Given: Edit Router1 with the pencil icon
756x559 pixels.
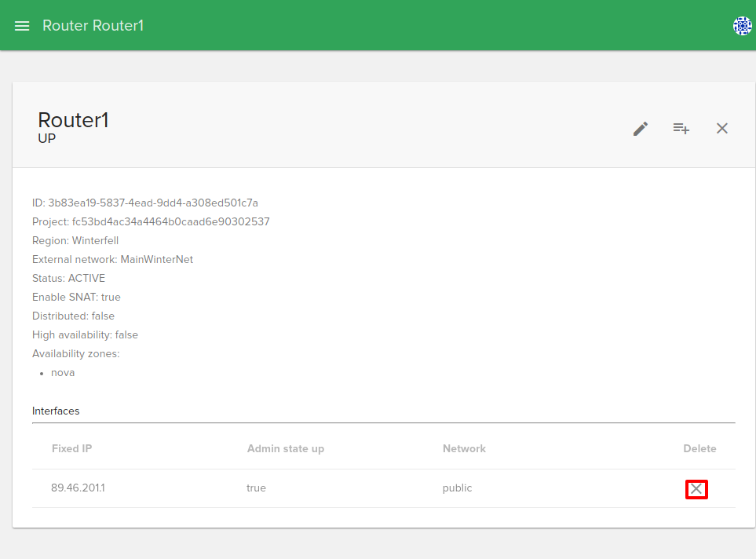Looking at the screenshot, I should [x=641, y=129].
